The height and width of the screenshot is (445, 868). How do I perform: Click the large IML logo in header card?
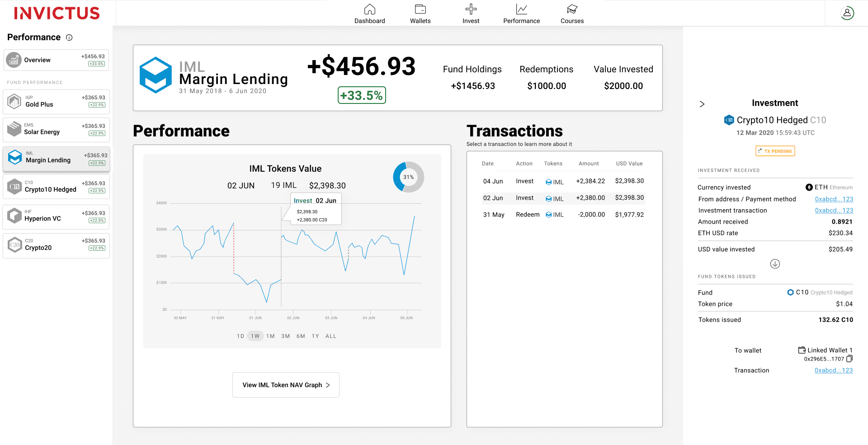(156, 75)
